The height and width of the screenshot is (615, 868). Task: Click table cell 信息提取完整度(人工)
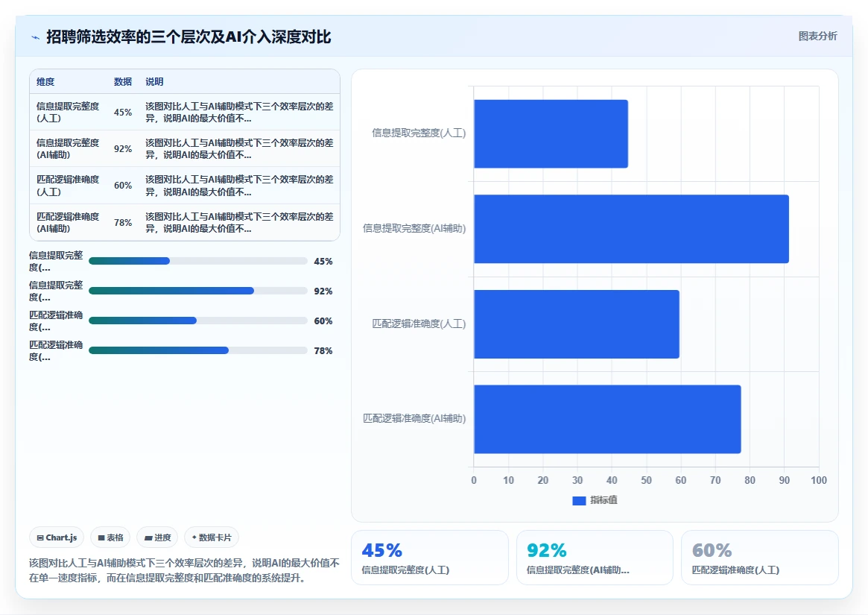pos(68,112)
